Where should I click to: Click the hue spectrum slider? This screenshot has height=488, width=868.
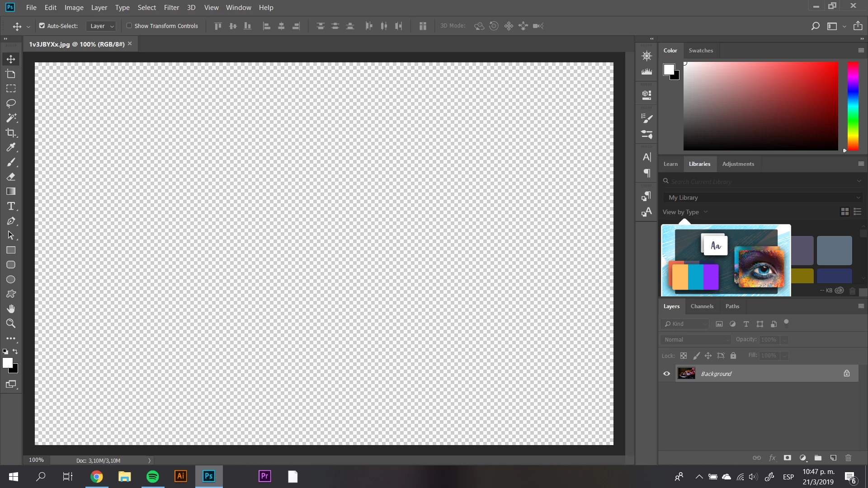click(853, 106)
